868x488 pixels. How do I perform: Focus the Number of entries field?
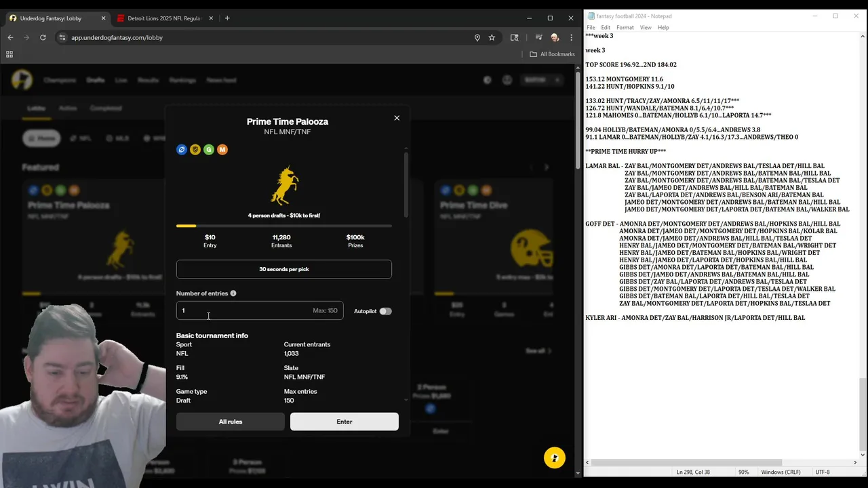coord(260,310)
